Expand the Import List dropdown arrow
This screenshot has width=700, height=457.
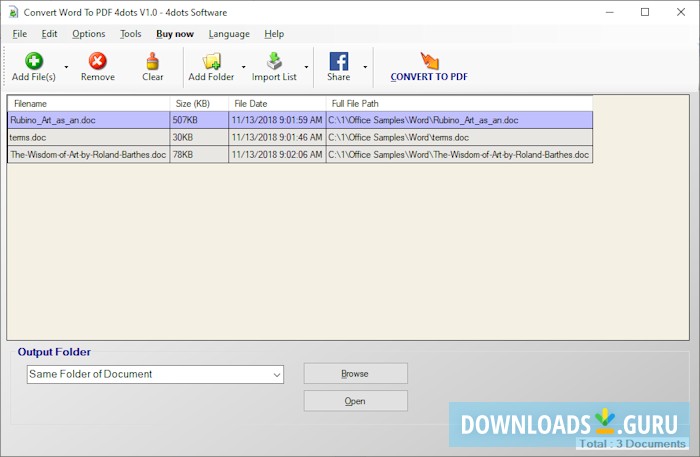click(306, 67)
